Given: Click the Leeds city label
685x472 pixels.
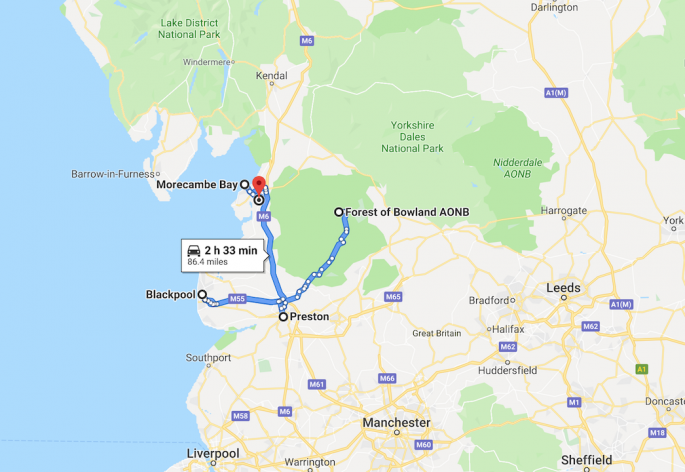Looking at the screenshot, I should [x=563, y=288].
